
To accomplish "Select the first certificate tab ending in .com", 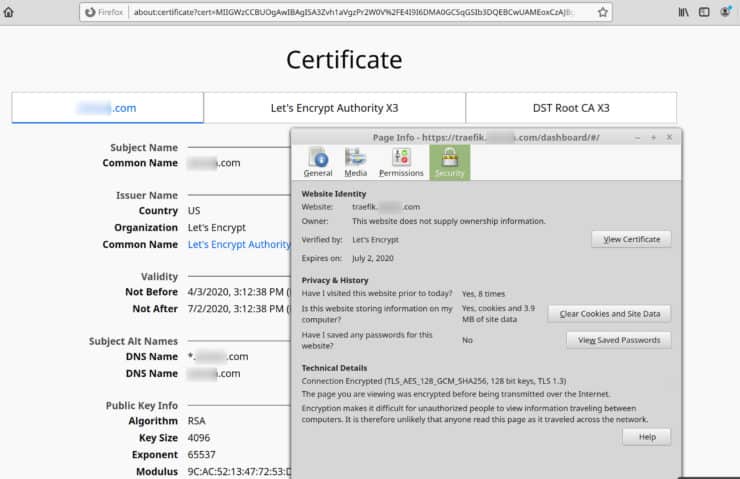I will (x=107, y=107).
